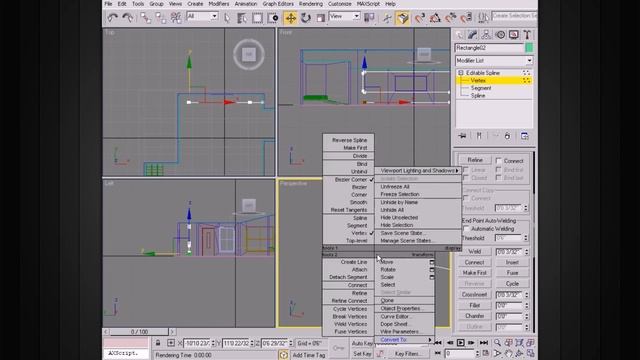Click the Rectangular Selection Region icon
Screen dimensions: 640x360
tap(257, 18)
